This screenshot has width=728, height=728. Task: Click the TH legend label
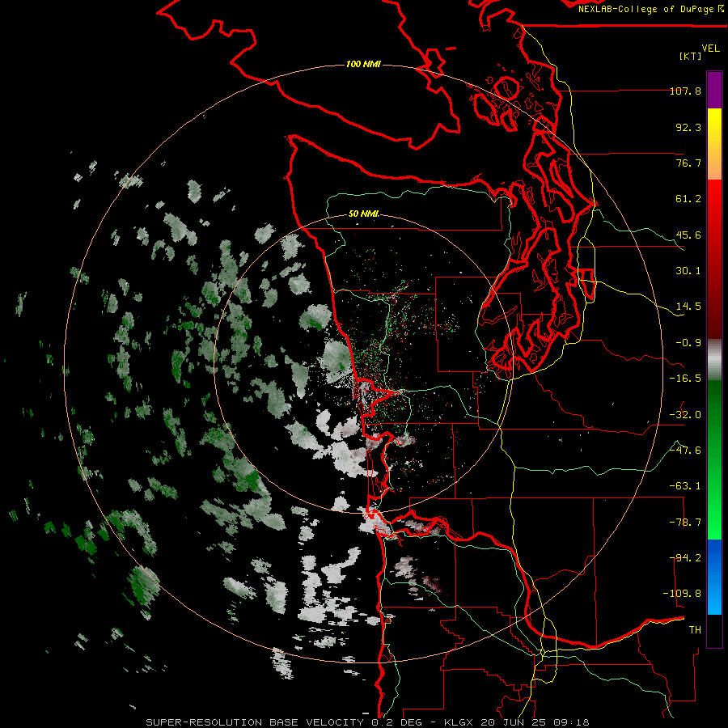(x=695, y=630)
